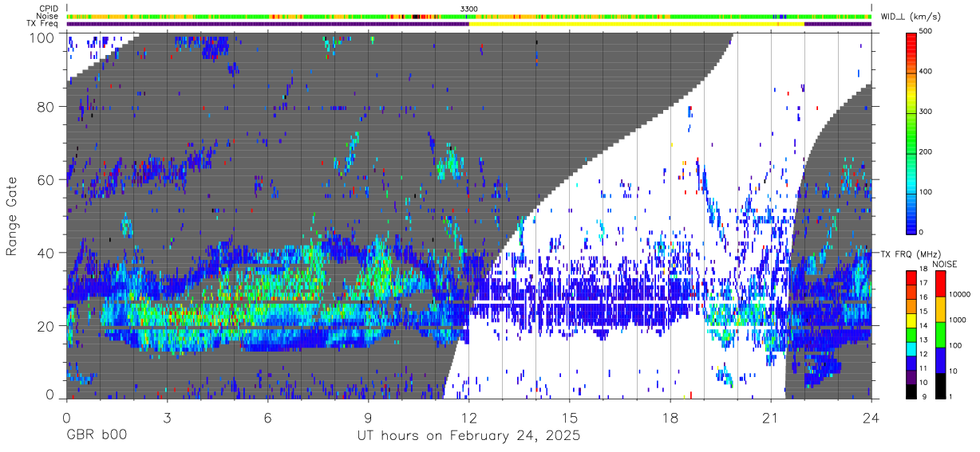Viewport: 980px width, 452px height.
Task: Click the 'NOISE' legend title
Action: coord(944,264)
